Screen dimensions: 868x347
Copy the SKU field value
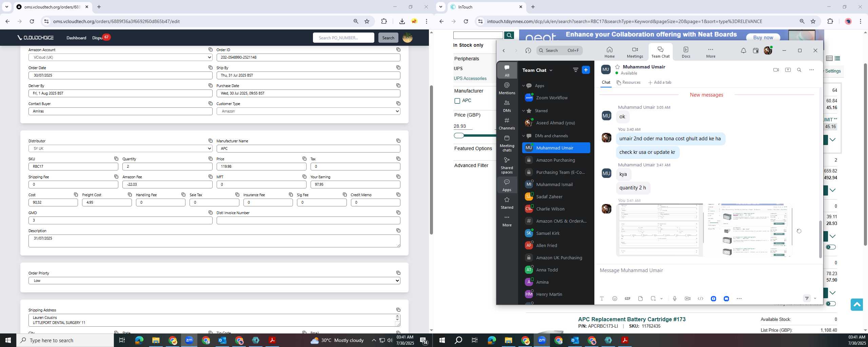(116, 159)
